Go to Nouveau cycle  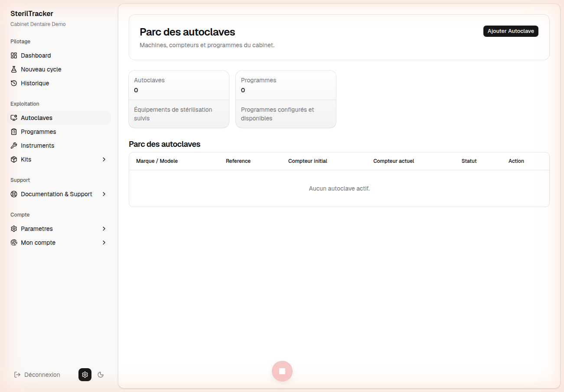(x=59, y=69)
